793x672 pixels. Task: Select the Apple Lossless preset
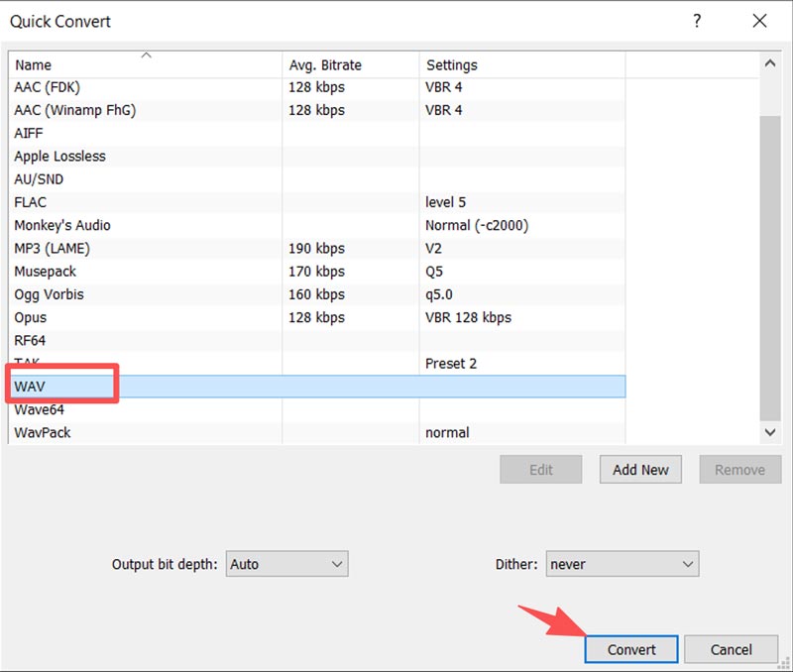(316, 157)
